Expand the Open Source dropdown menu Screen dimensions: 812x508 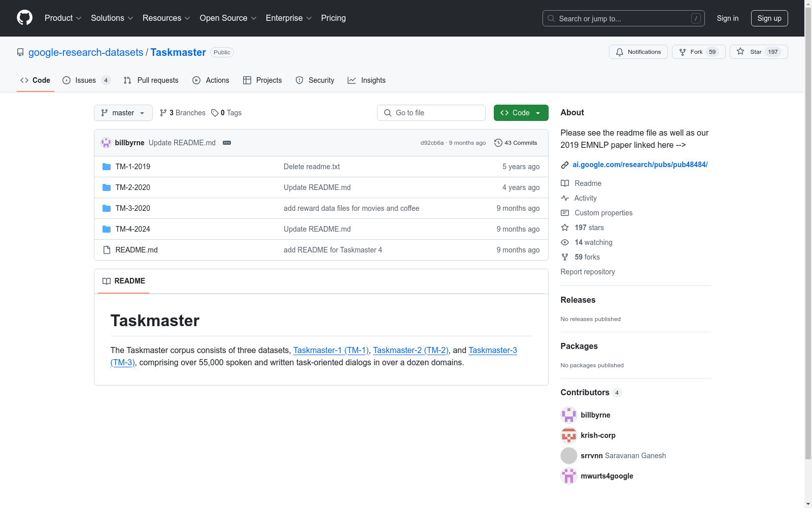click(228, 18)
